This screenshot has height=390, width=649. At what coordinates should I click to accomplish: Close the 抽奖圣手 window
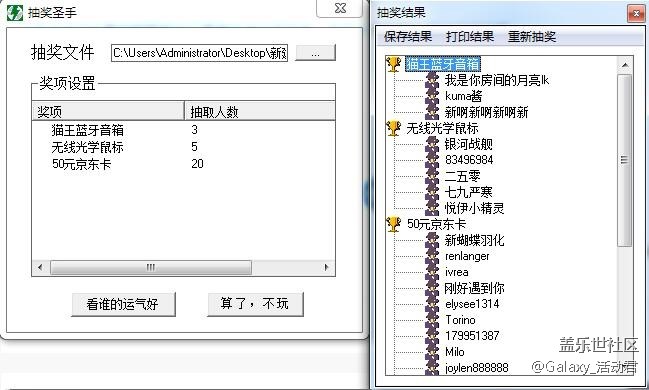coord(340,8)
